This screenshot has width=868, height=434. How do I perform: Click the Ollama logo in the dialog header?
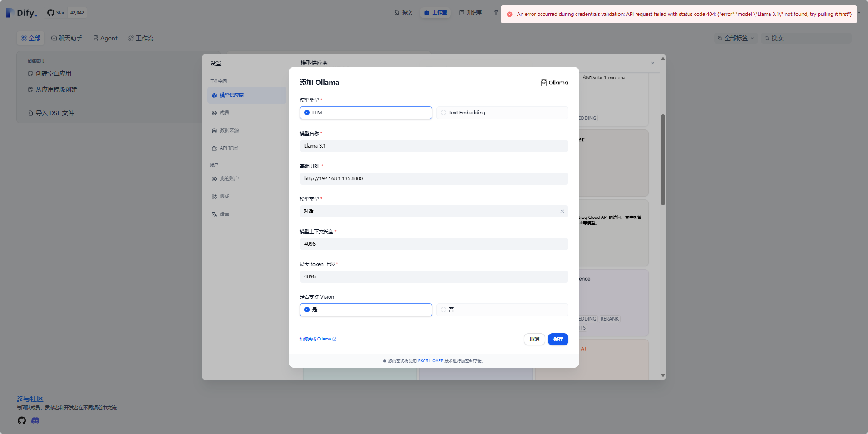tap(554, 83)
